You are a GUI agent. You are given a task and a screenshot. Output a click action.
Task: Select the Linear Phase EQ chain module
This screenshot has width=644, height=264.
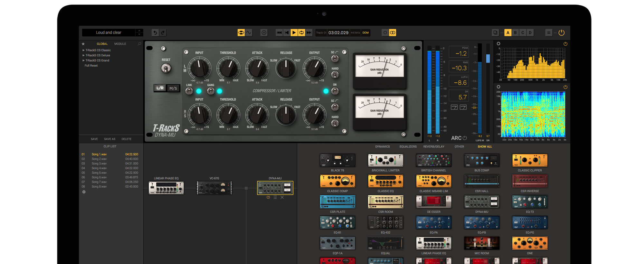click(x=166, y=188)
